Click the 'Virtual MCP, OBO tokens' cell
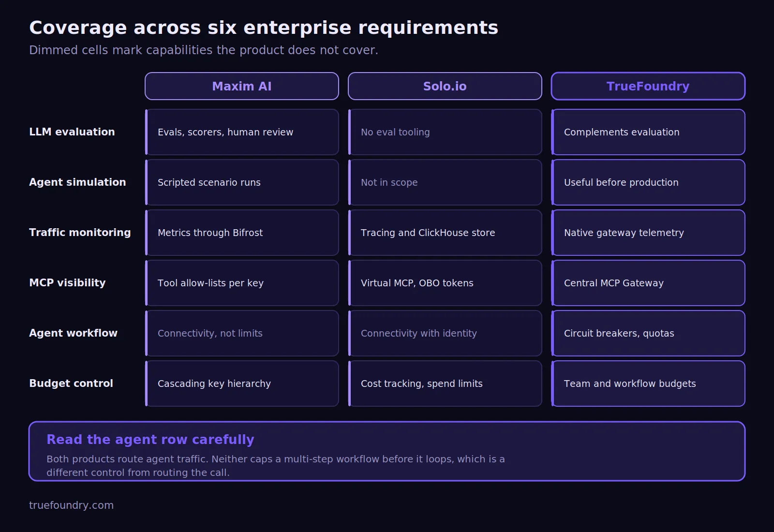Image resolution: width=774 pixels, height=532 pixels. pyautogui.click(x=445, y=283)
